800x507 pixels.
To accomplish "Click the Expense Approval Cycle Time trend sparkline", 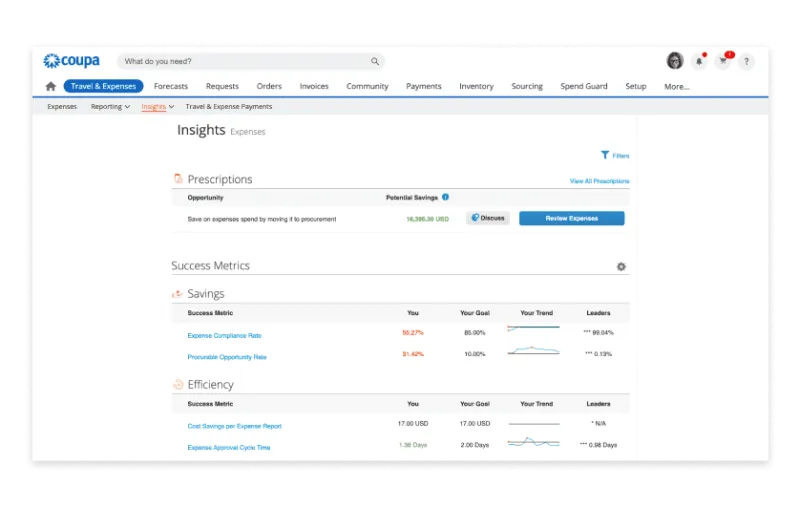I will click(533, 442).
